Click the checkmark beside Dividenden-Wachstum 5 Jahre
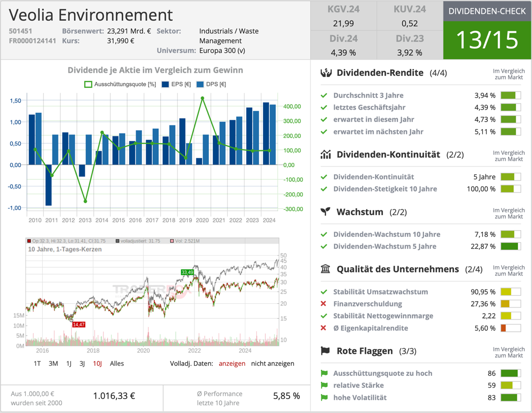This screenshot has width=532, height=413. tap(324, 246)
